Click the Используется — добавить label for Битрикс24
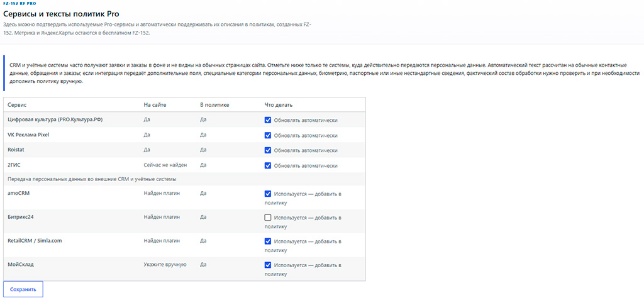Image resolution: width=644 pixels, height=298 pixels. coord(304,222)
